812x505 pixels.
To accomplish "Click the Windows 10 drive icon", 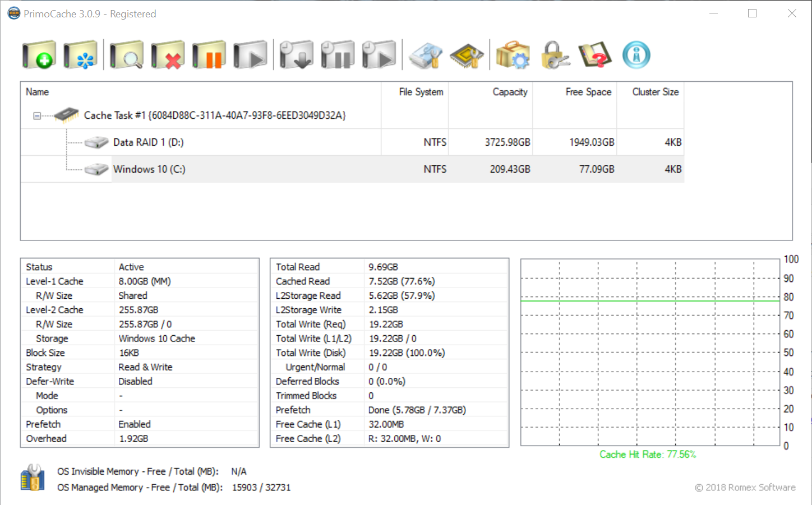I will coord(96,169).
